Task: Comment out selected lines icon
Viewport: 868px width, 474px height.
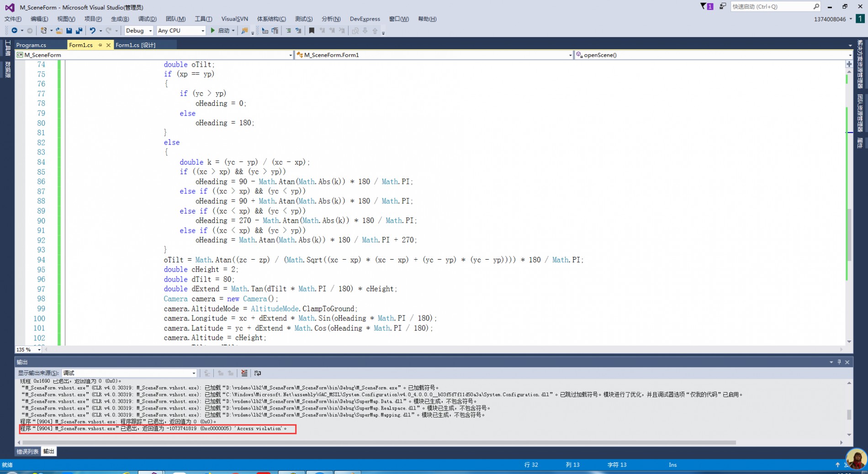Action: 288,31
